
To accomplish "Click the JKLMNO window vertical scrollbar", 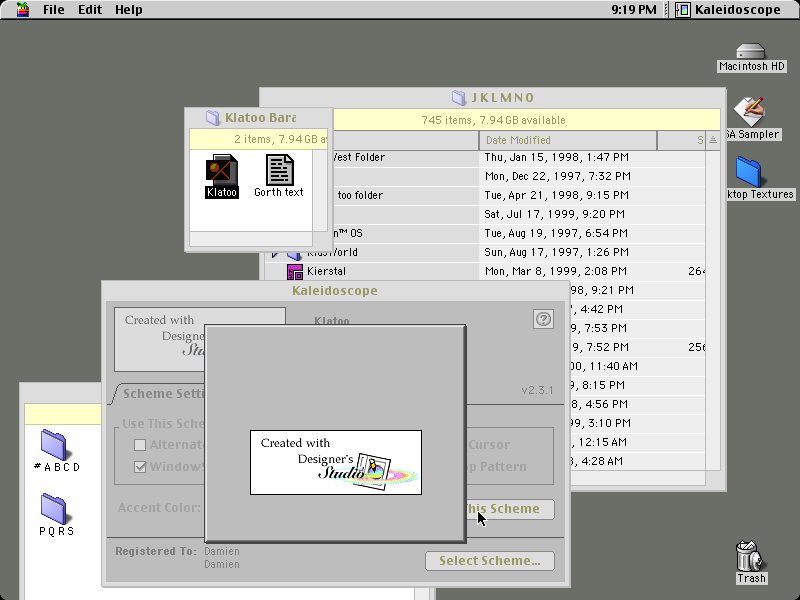I will click(713, 310).
